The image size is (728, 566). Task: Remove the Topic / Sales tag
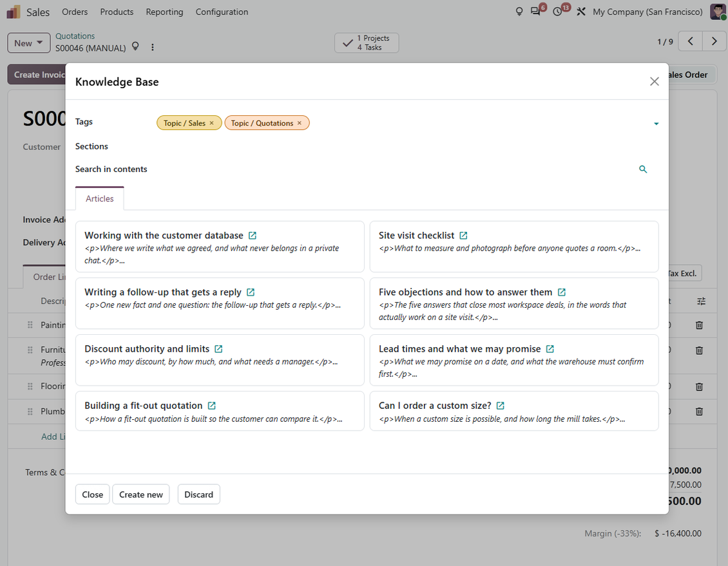pyautogui.click(x=212, y=123)
